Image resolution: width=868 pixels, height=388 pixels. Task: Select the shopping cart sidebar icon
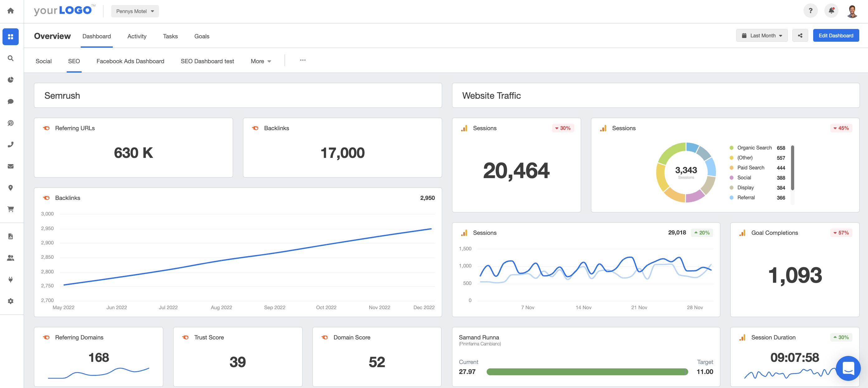[x=11, y=209]
